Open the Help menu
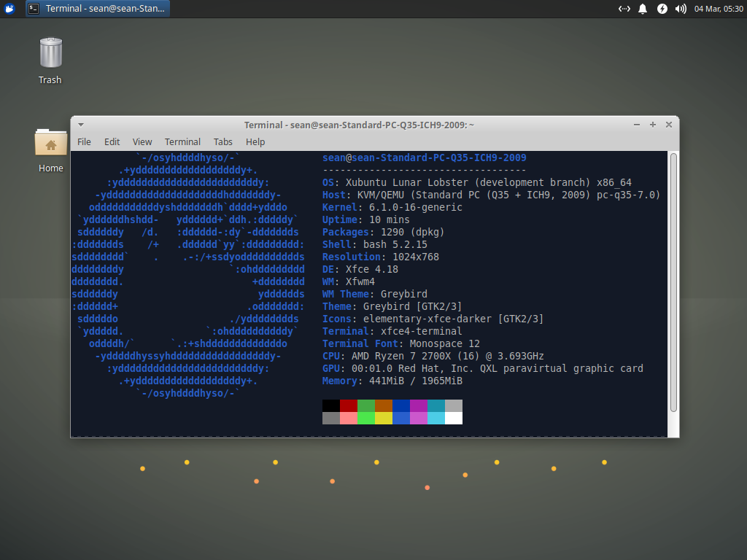Screen dimensions: 747x560 click(255, 141)
